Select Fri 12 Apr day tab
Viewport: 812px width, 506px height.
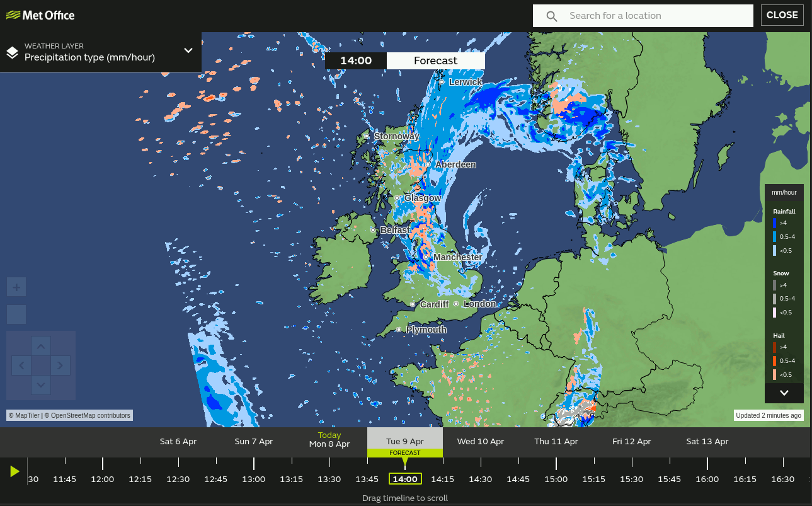coord(632,442)
